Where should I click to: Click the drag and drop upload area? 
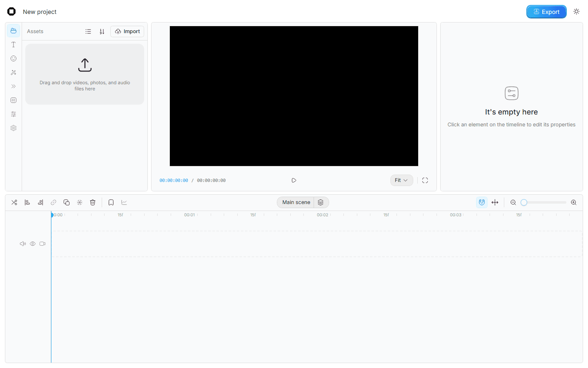click(85, 74)
